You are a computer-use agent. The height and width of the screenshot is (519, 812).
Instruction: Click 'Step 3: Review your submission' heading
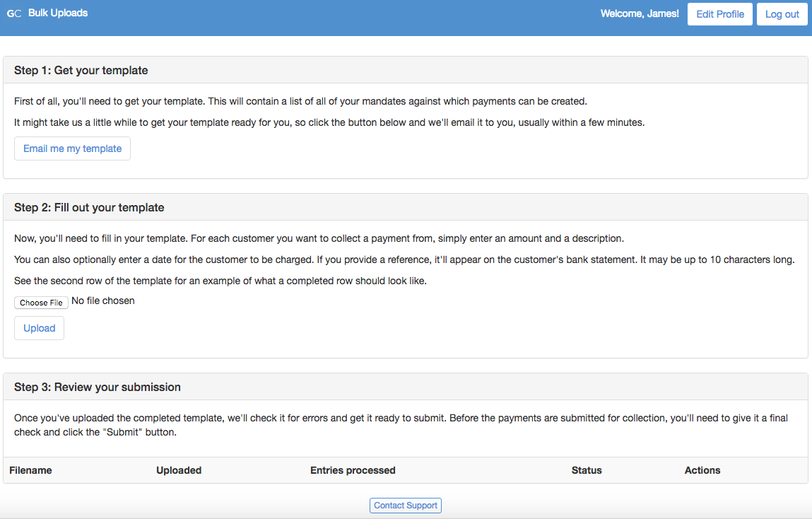98,387
